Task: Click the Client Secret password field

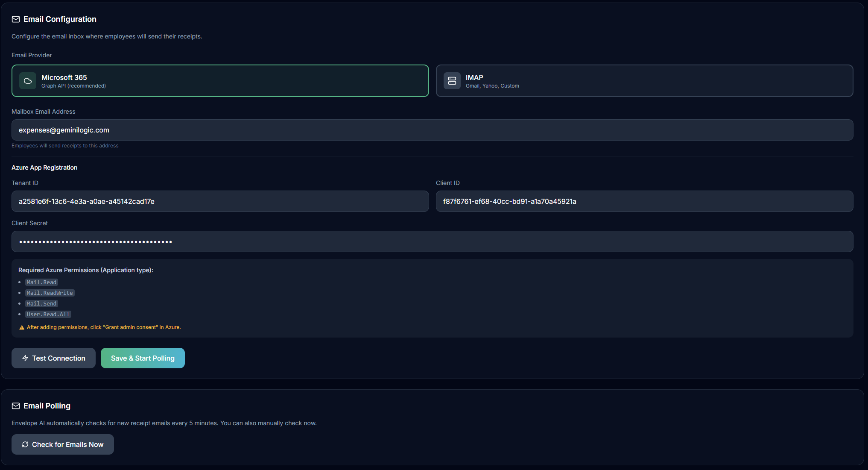Action: 432,241
